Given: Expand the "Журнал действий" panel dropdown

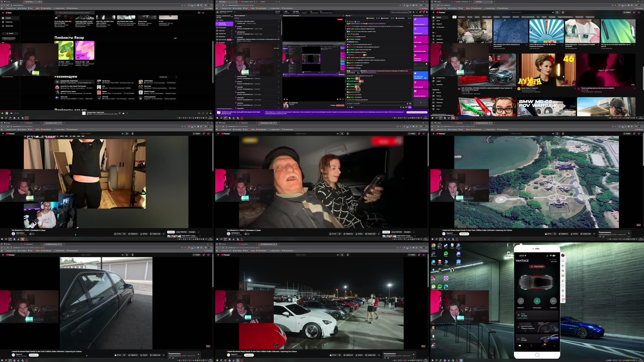Looking at the screenshot, I should 241,15.
